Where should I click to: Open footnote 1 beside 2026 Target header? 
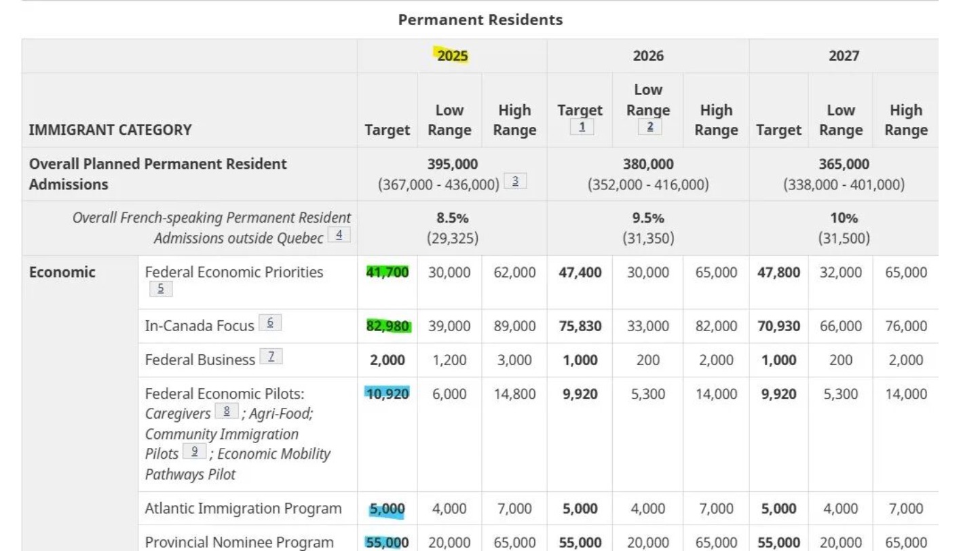[x=582, y=127]
